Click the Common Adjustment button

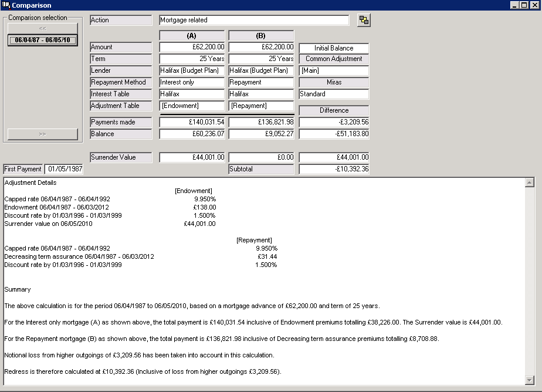pos(334,59)
